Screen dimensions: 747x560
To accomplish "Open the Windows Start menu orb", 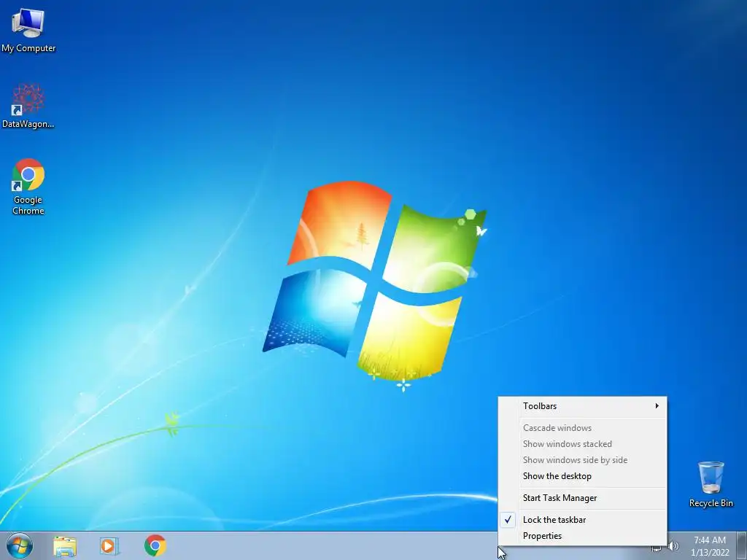I will [x=20, y=545].
